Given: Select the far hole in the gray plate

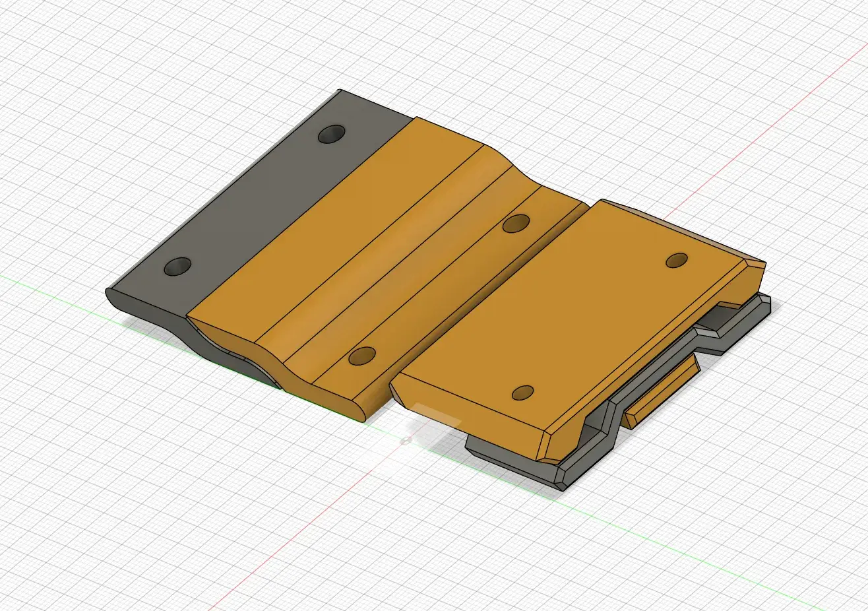Looking at the screenshot, I should (x=332, y=135).
